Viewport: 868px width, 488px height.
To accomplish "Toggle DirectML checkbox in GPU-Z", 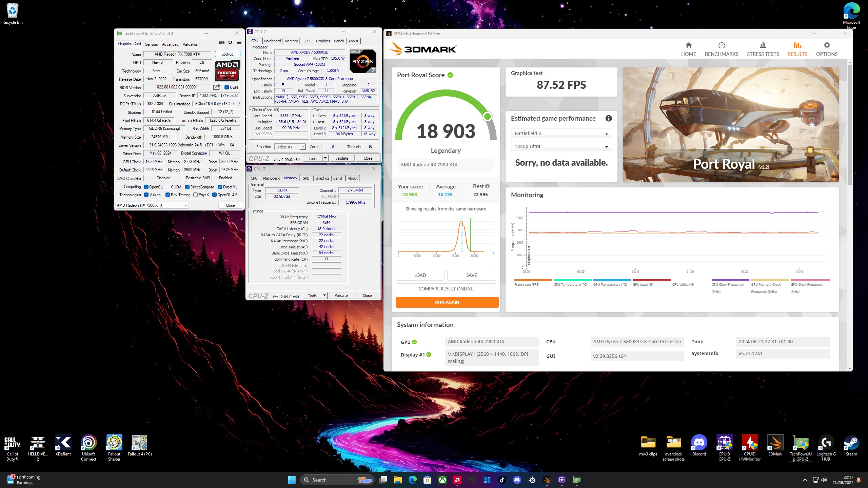I will 220,187.
